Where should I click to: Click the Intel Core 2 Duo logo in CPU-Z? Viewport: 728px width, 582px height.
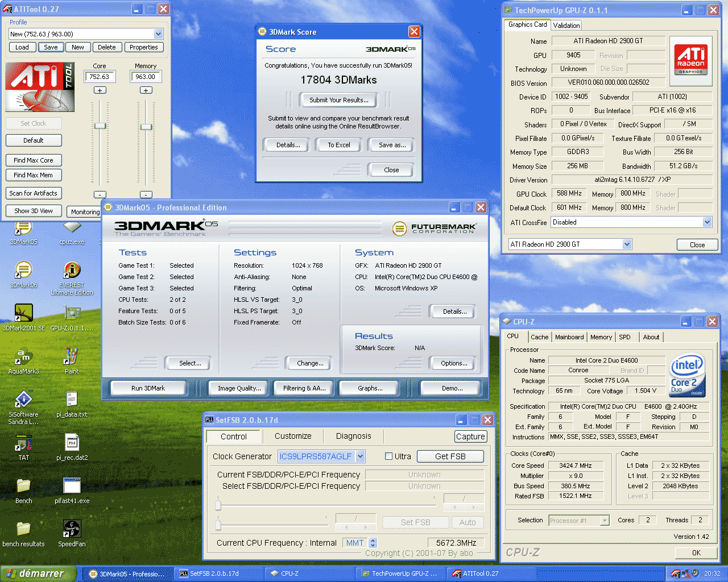(688, 375)
